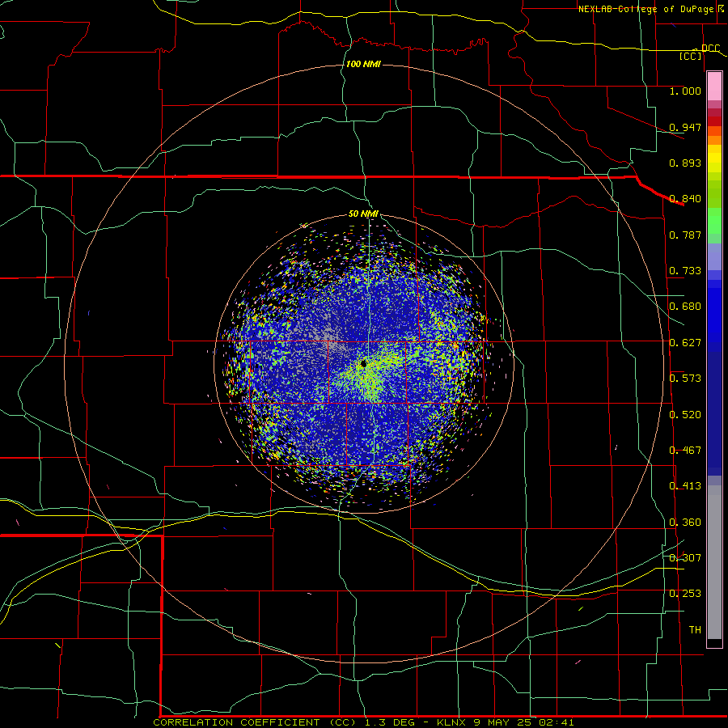Click the 0.253 scale value
Viewport: 728px width, 728px height.
685,594
